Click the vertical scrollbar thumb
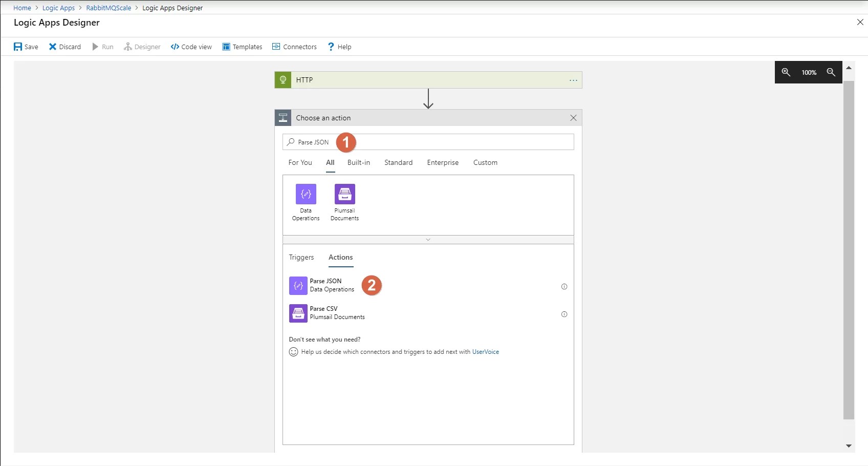This screenshot has height=466, width=868. coord(849,250)
